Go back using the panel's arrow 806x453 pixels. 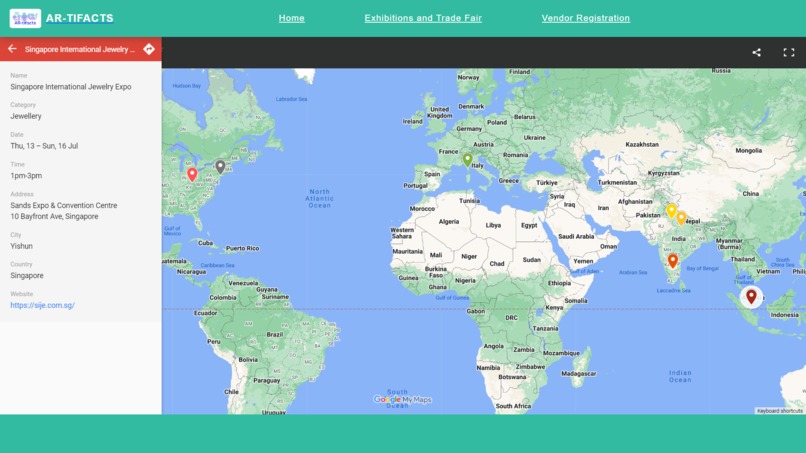[x=12, y=49]
